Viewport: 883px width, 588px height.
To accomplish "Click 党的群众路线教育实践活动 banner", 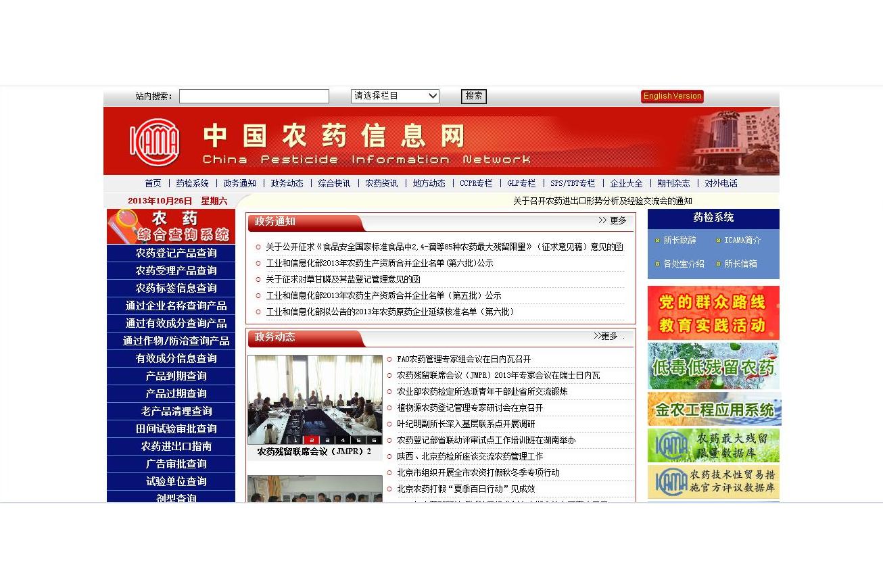I will 713,313.
